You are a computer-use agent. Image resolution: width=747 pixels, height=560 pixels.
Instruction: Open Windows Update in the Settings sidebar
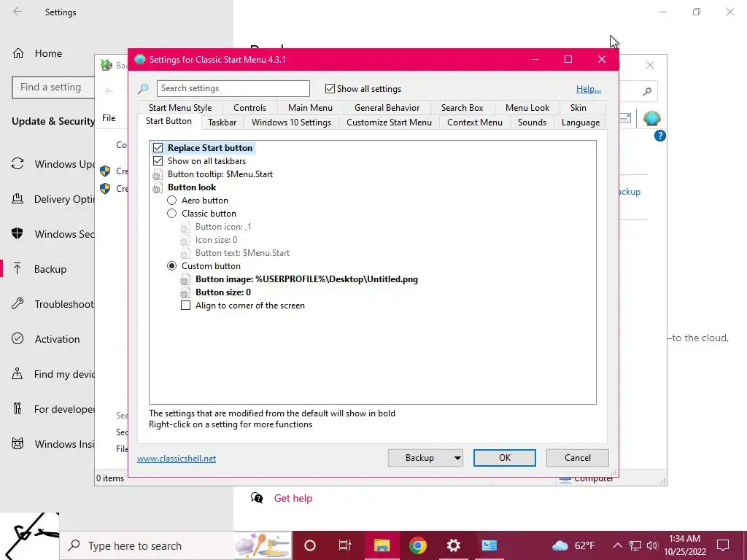point(53,164)
